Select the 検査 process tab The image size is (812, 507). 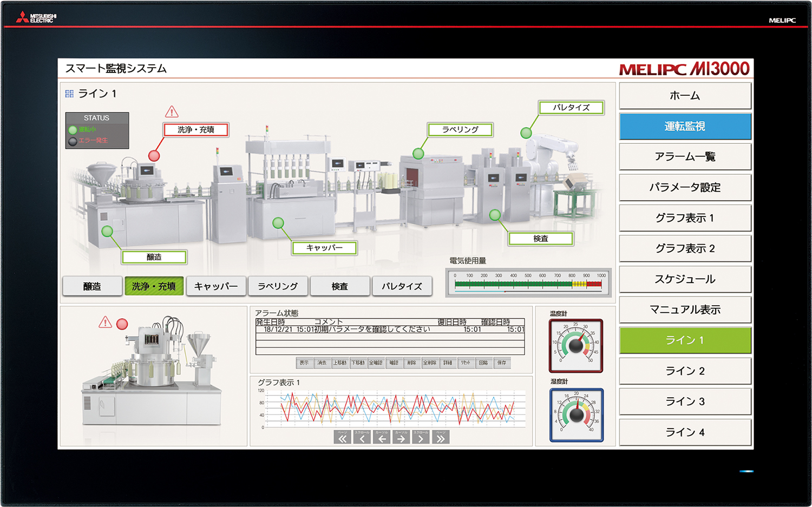[340, 286]
